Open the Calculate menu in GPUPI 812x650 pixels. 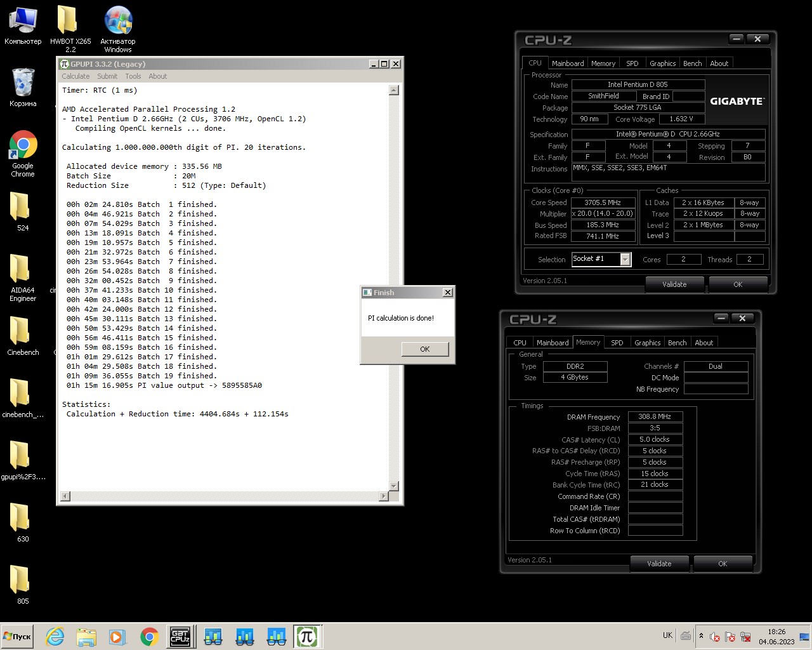tap(75, 76)
